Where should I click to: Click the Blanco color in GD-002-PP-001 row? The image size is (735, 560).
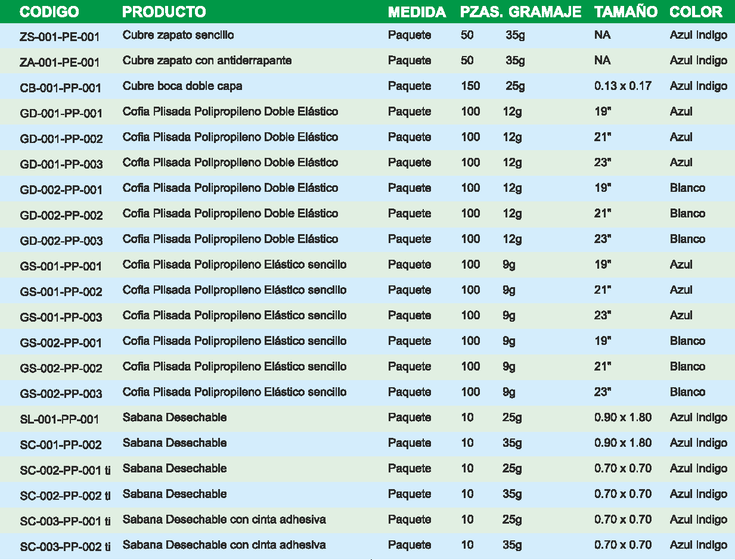(687, 188)
